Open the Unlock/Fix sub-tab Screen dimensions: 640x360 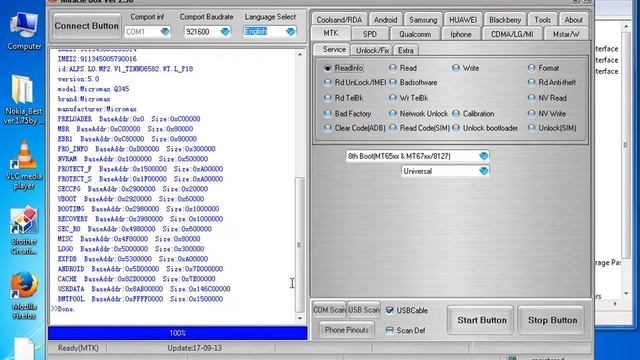pyautogui.click(x=372, y=50)
